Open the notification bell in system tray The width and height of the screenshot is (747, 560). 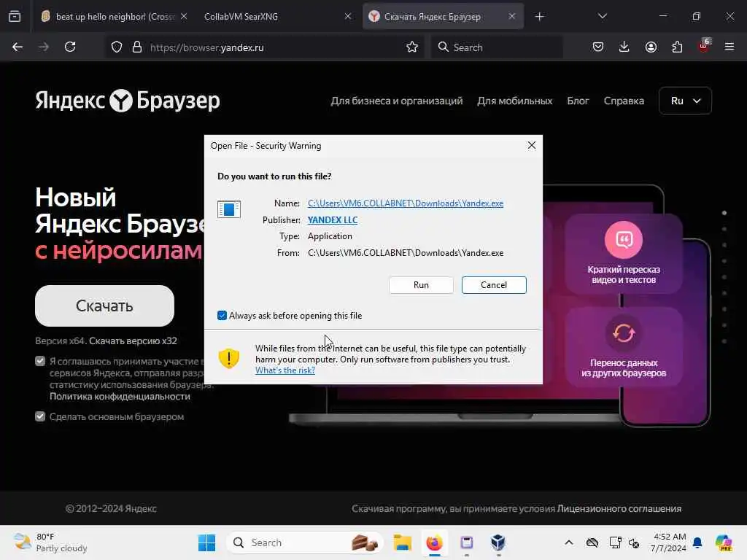697,542
